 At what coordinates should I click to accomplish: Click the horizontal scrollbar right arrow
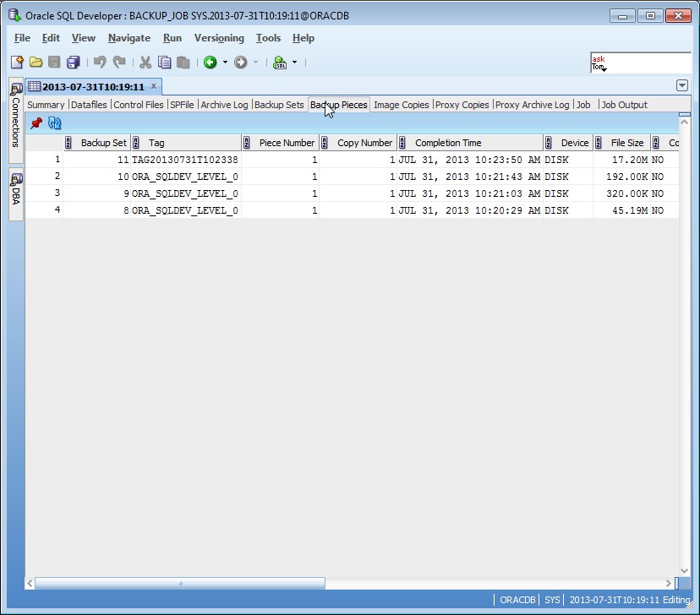pos(669,583)
